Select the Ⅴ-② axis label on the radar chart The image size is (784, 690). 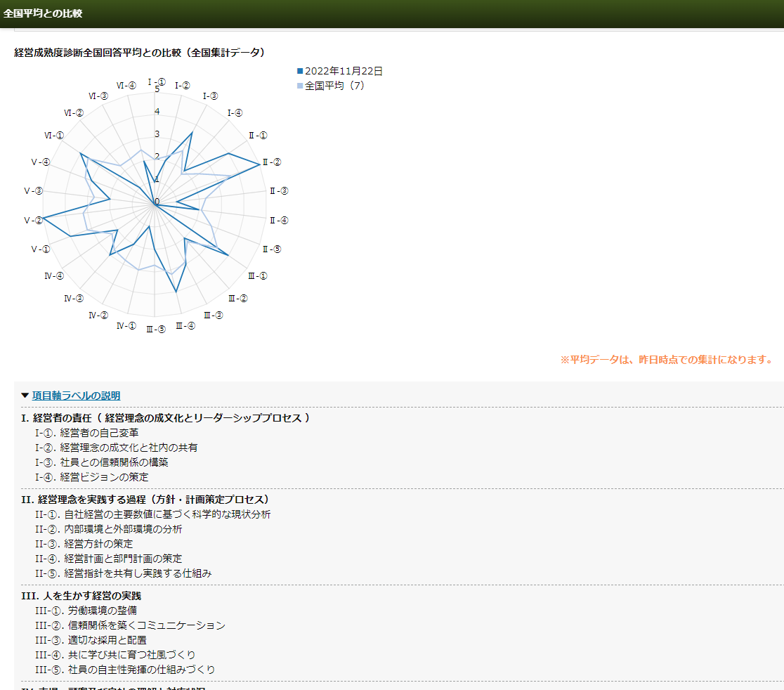34,221
